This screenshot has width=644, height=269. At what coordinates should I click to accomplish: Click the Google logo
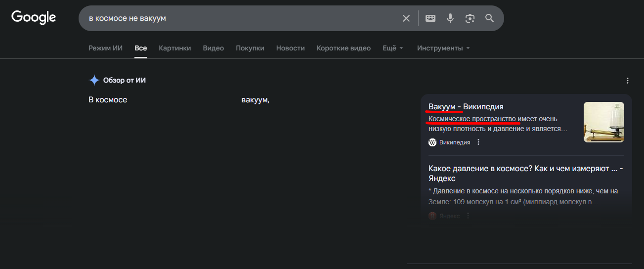tap(34, 18)
